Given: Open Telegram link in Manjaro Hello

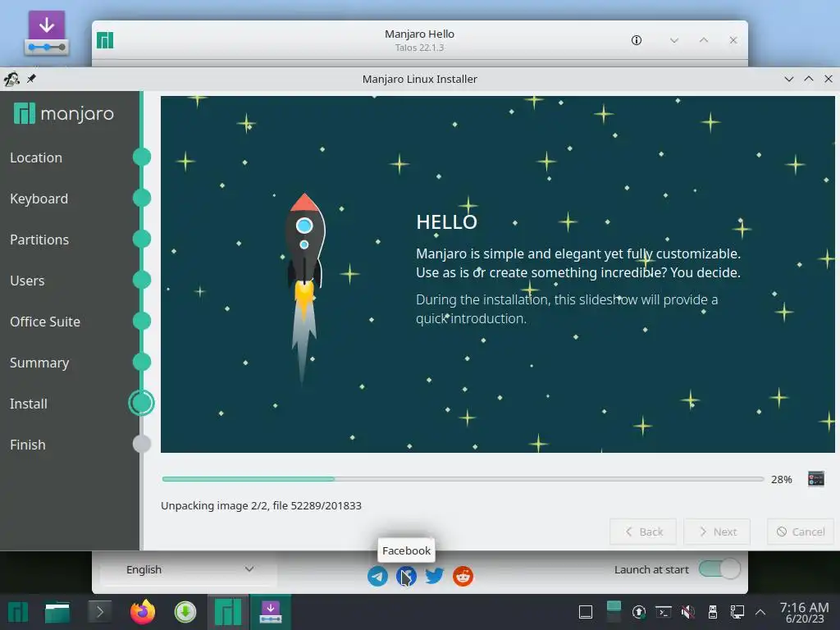Looking at the screenshot, I should (377, 577).
